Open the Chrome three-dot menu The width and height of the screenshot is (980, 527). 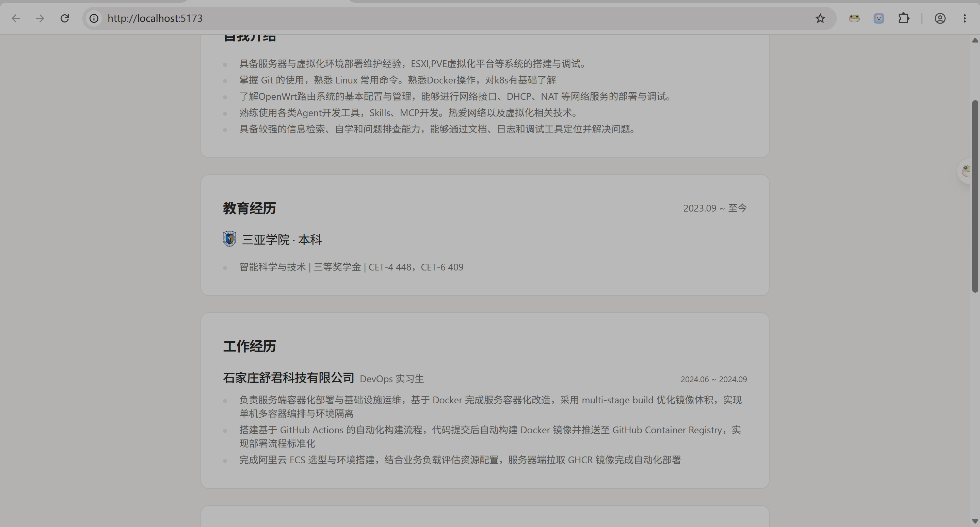click(964, 18)
